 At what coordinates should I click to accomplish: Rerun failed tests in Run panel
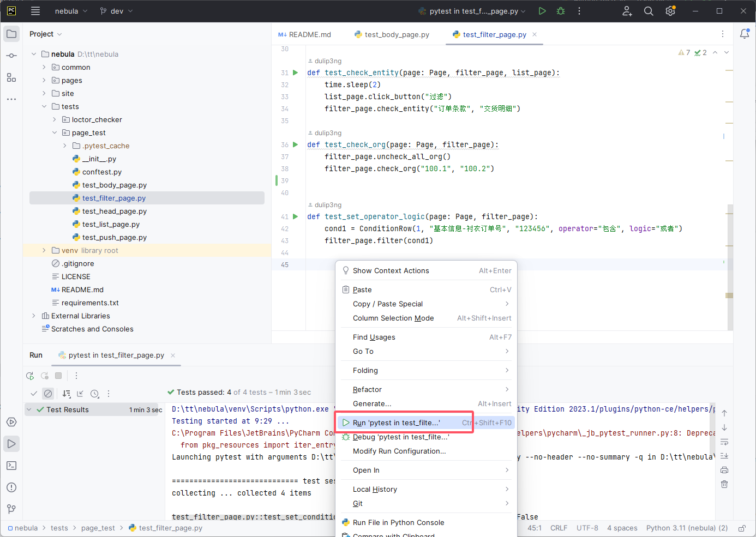45,376
